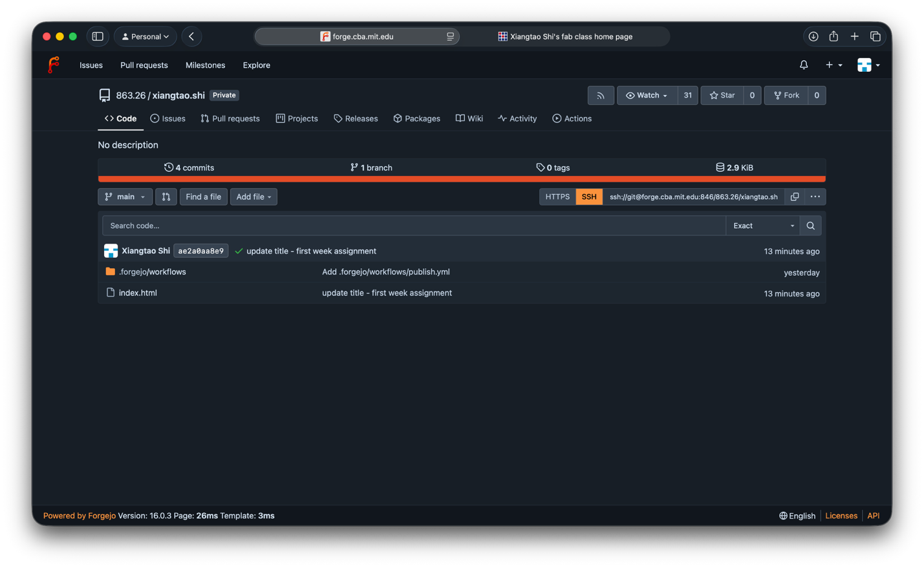Open the Personal profile dropdown in Safari
Viewport: 924px width, 568px height.
pos(145,37)
